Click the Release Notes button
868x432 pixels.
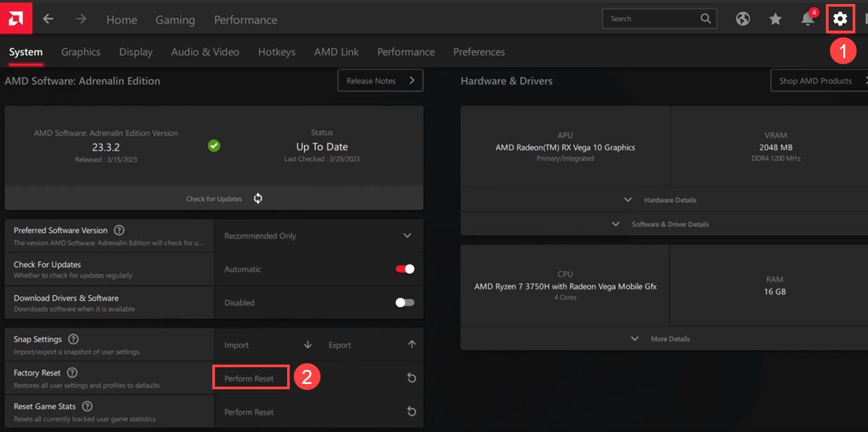point(380,81)
